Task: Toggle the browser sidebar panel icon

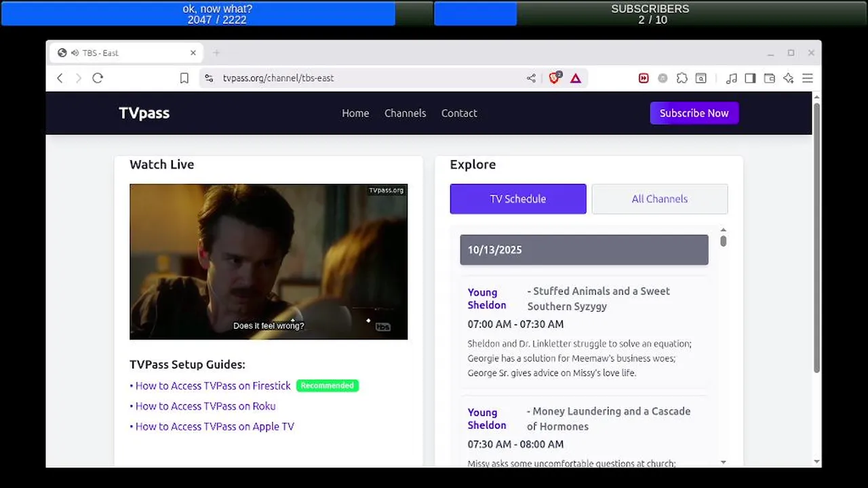Action: coord(750,78)
